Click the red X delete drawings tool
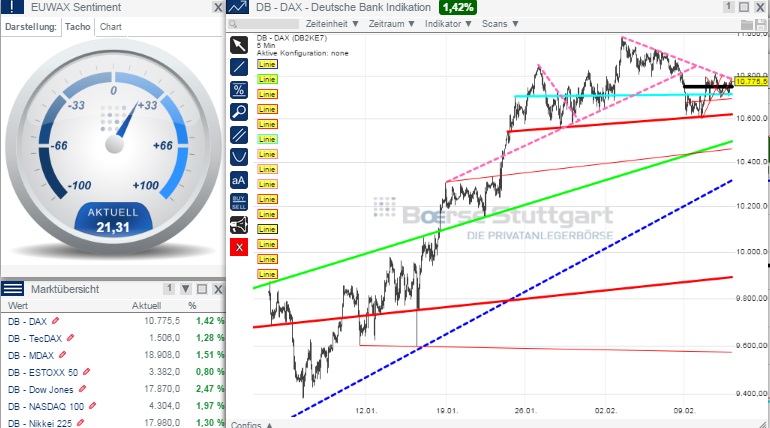Viewport: 770px width, 428px height. (x=239, y=247)
